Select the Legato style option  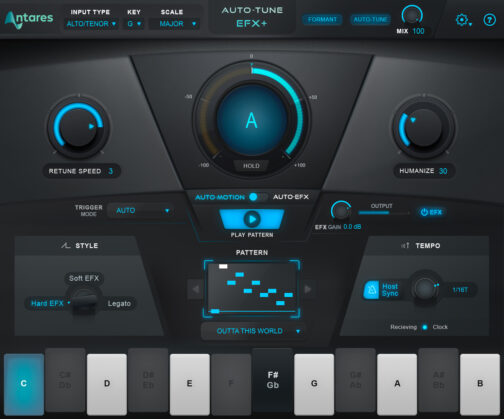pyautogui.click(x=119, y=304)
